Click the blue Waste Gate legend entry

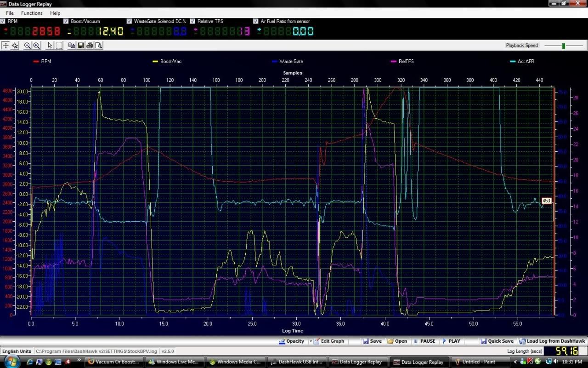[x=287, y=61]
